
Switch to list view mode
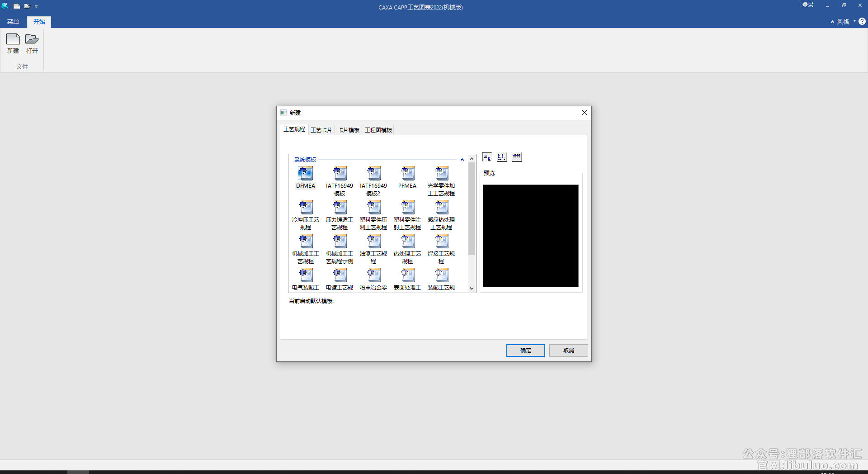(x=502, y=157)
